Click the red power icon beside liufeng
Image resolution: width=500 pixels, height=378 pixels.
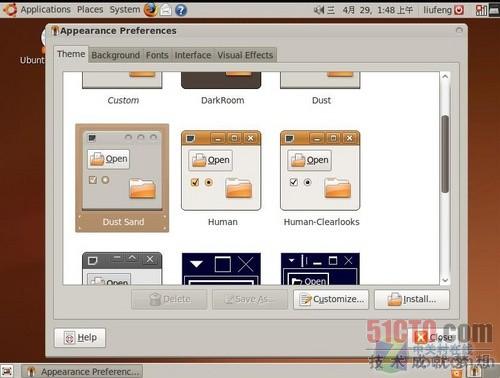coord(459,10)
